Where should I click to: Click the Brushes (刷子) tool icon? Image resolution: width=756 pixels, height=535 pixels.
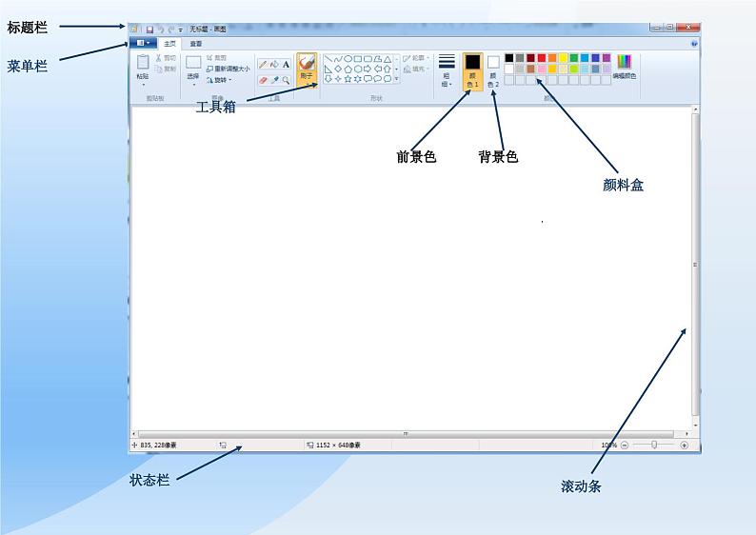(x=307, y=62)
